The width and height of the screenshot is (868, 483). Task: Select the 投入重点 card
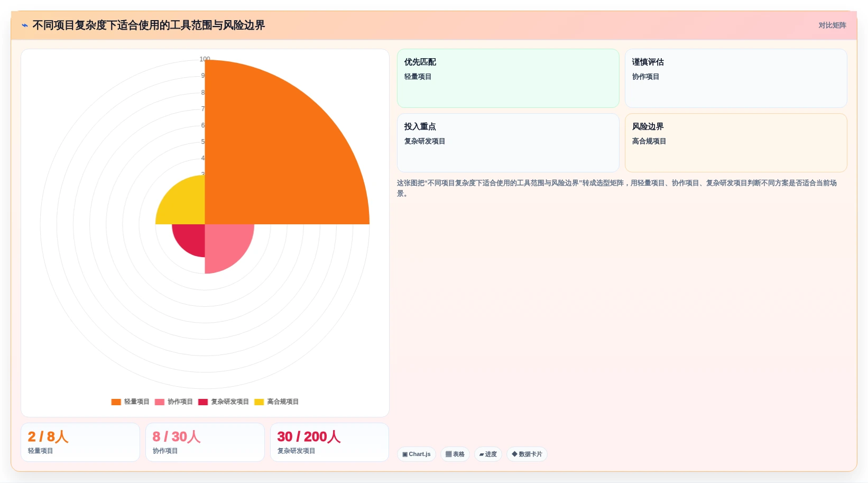pyautogui.click(x=508, y=143)
